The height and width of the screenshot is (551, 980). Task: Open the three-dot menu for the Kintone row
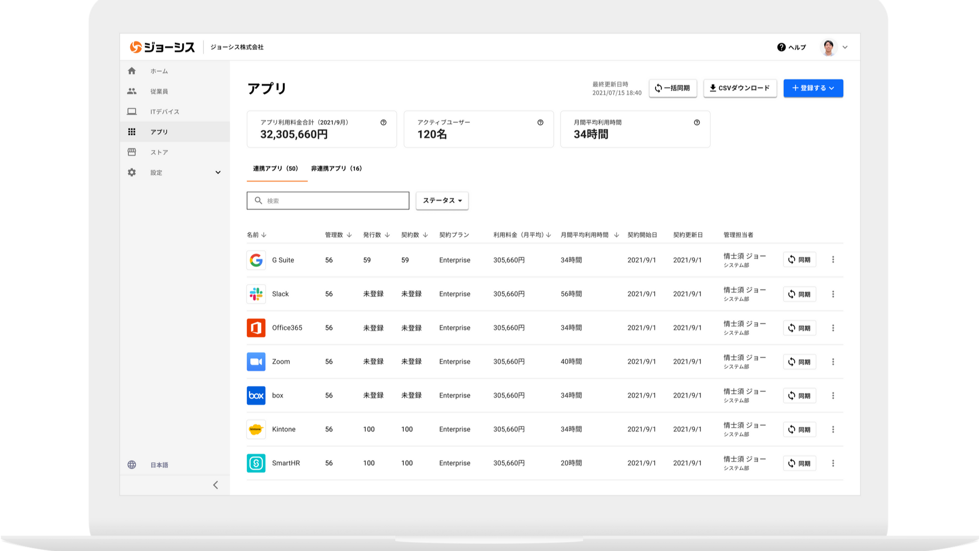tap(833, 430)
